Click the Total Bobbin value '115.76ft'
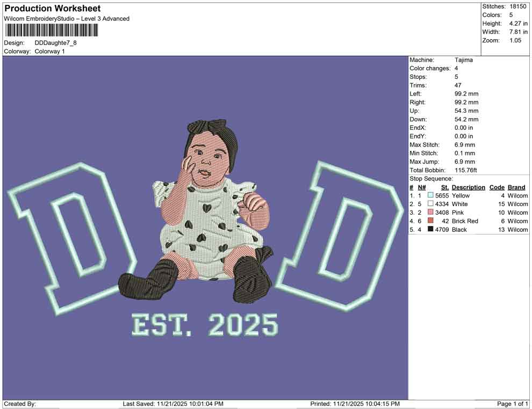This screenshot has height=409, width=532. pyautogui.click(x=465, y=170)
